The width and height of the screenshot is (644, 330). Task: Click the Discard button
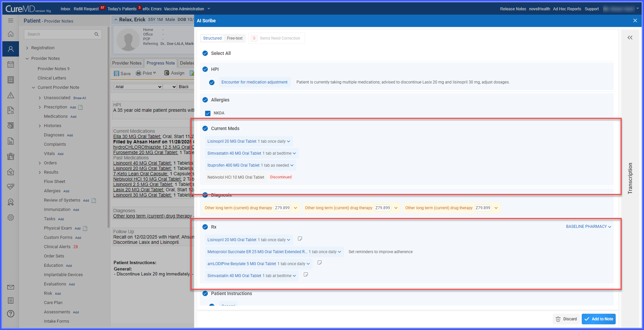click(x=566, y=319)
